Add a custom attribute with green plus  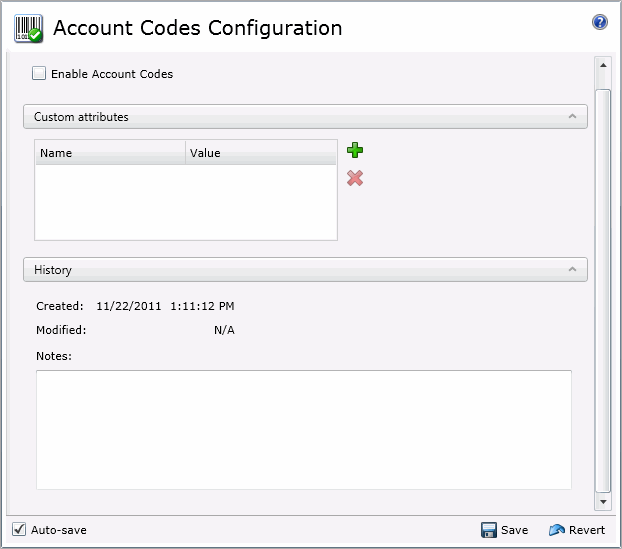pos(355,151)
